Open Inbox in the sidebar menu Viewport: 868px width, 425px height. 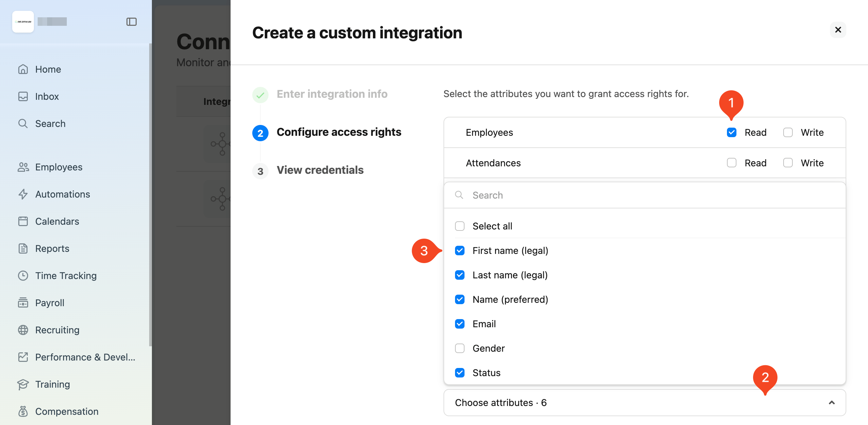47,96
